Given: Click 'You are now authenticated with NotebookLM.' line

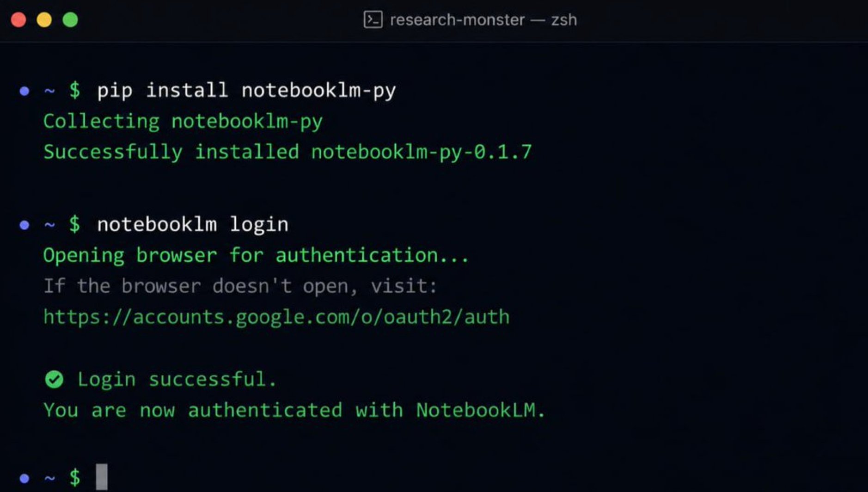Looking at the screenshot, I should (x=294, y=410).
